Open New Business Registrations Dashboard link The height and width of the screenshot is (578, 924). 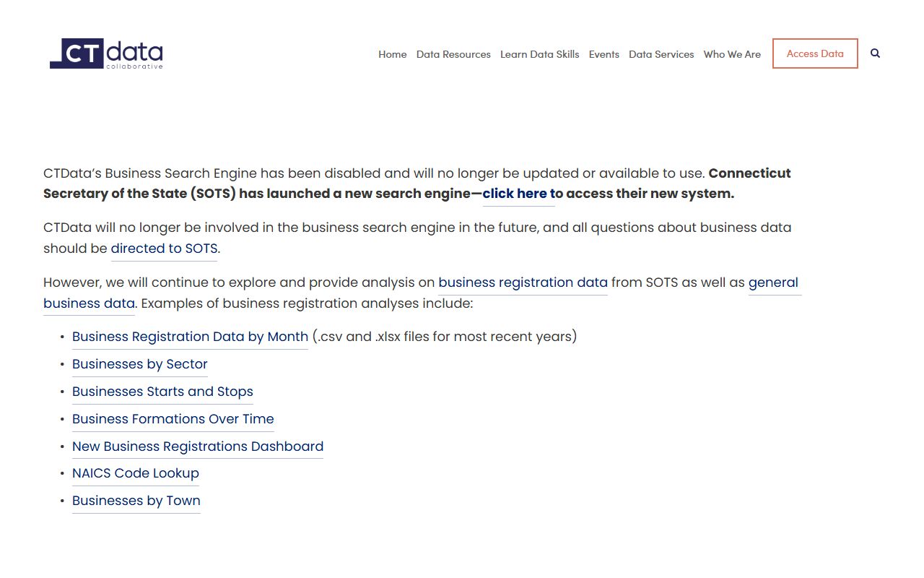click(x=198, y=447)
